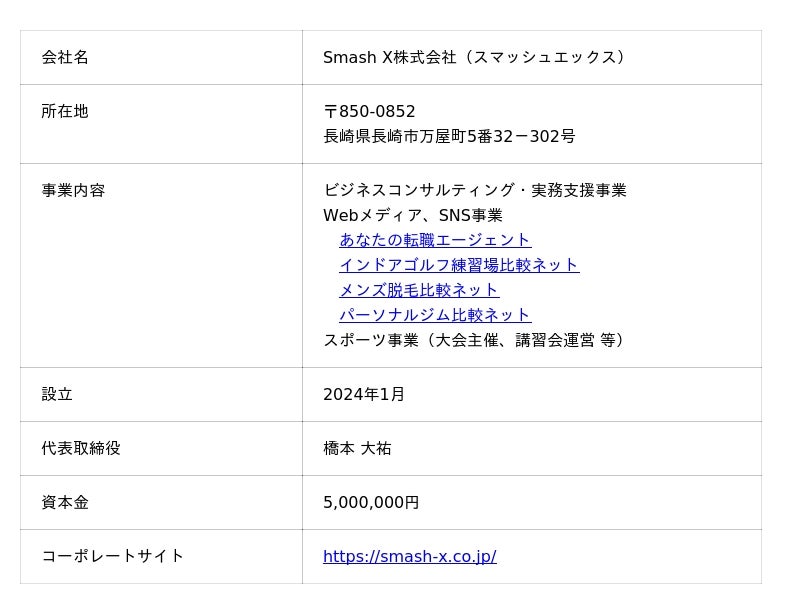Click the 5,000,000円 capital amount

371,502
